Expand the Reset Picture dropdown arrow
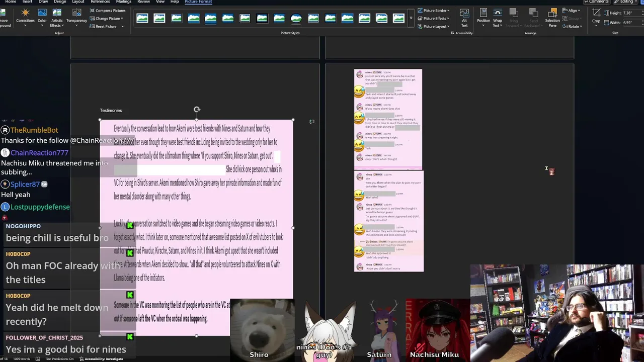This screenshot has height=362, width=644. pyautogui.click(x=122, y=26)
